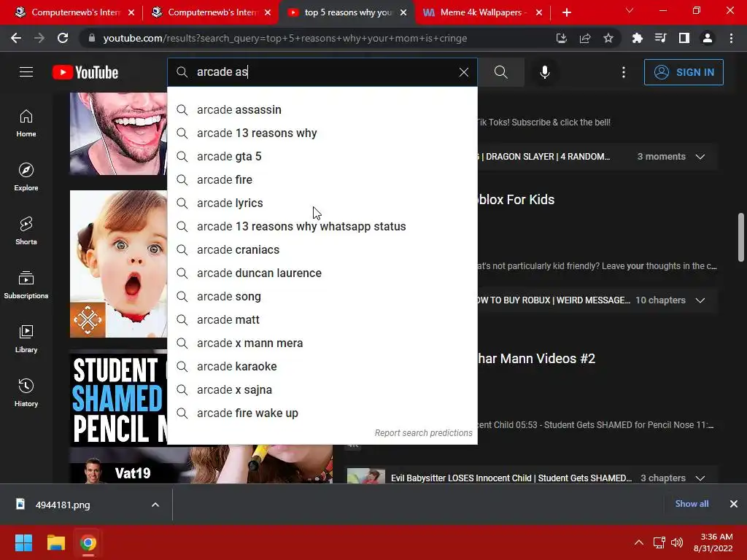The height and width of the screenshot is (560, 747).
Task: Open the surprised baby video thumbnail
Action: (x=119, y=264)
